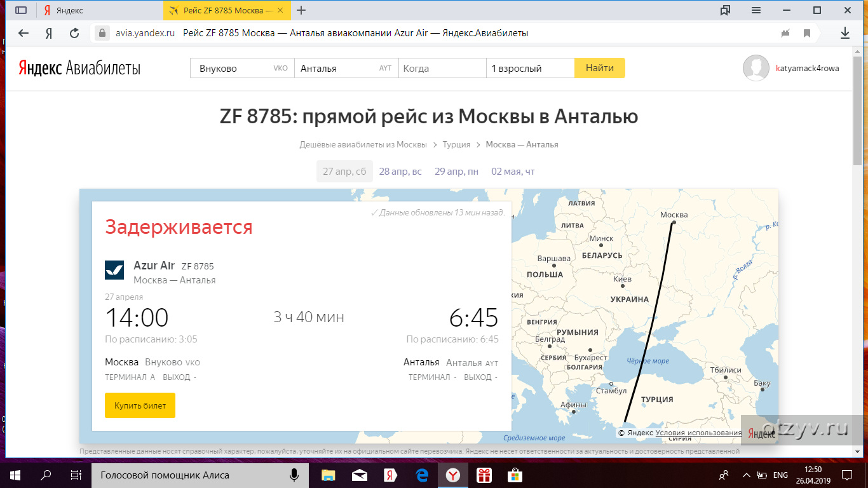This screenshot has height=488, width=868.
Task: Choose the 28 апр, вс date
Action: (400, 172)
